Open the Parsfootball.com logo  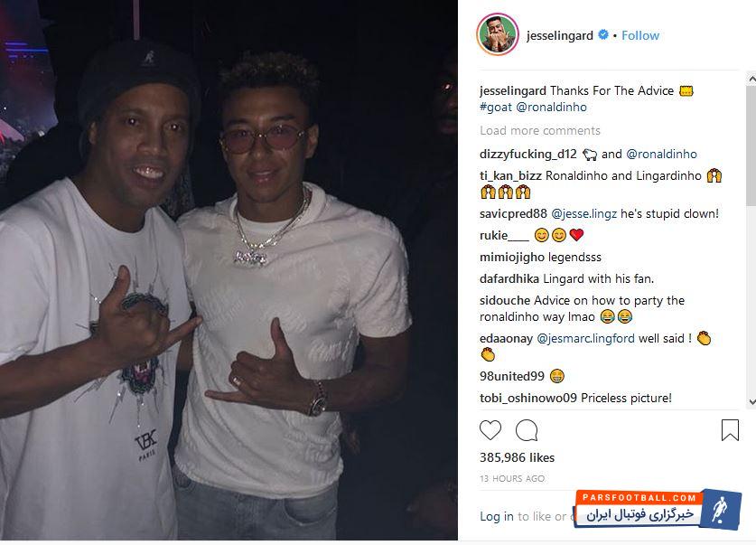click(x=658, y=509)
